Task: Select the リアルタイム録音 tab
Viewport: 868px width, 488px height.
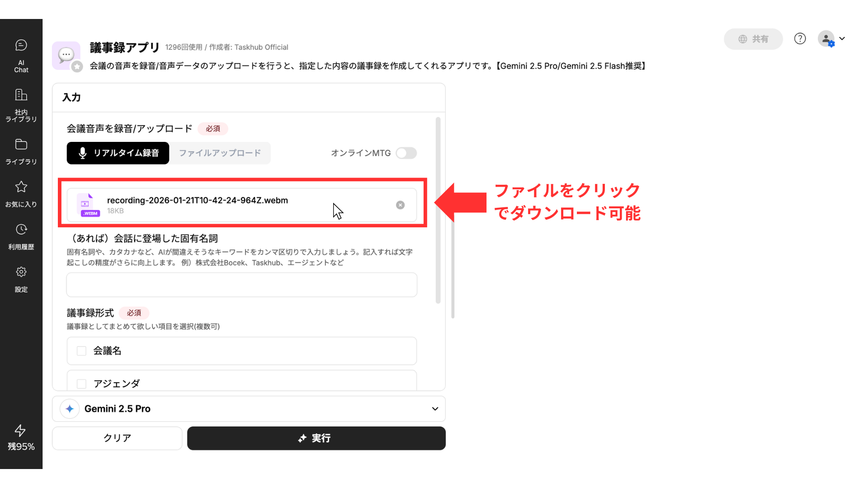Action: [118, 153]
